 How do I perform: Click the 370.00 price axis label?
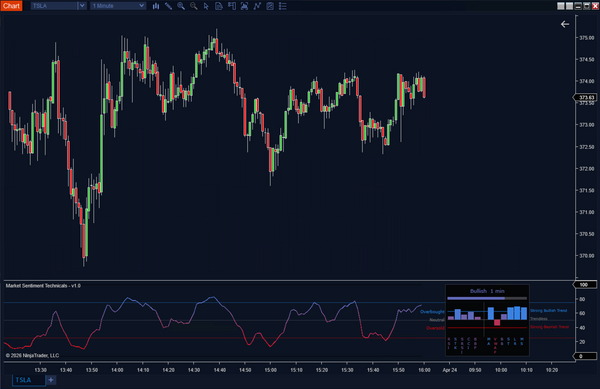(x=587, y=256)
